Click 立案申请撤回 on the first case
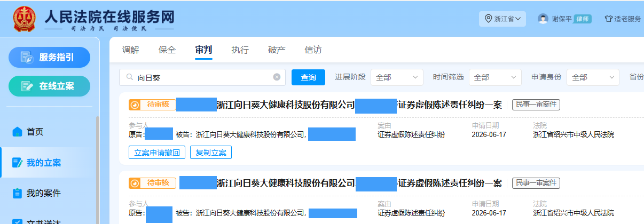This screenshot has width=644, height=224. (157, 153)
